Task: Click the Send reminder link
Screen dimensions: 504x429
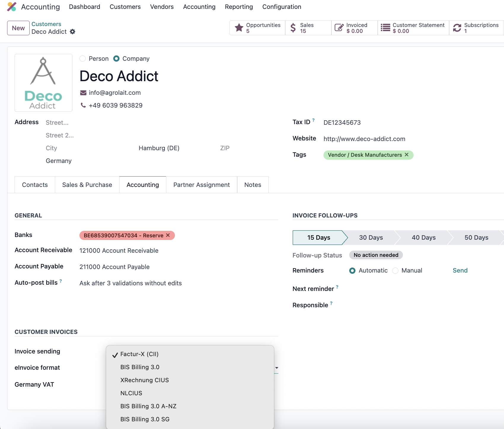Action: (460, 270)
